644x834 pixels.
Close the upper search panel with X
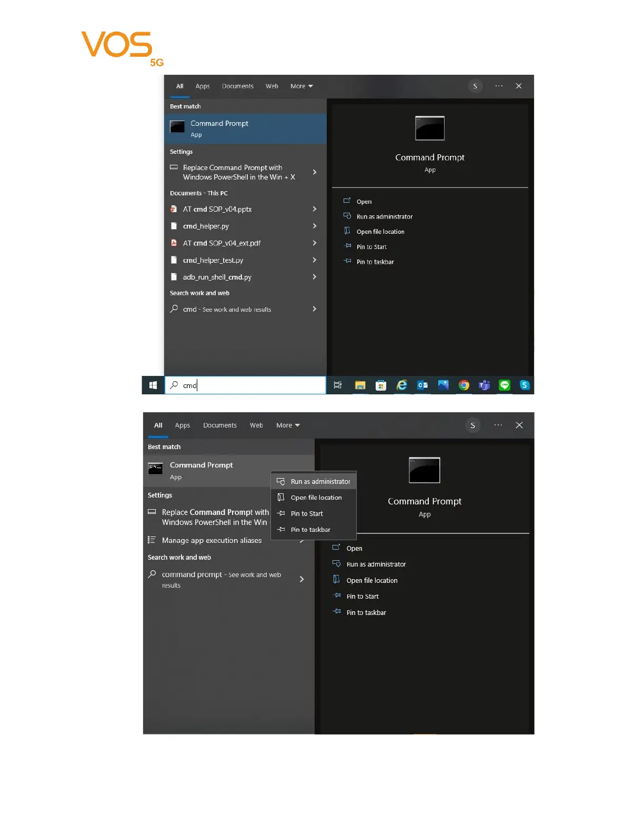[x=519, y=86]
